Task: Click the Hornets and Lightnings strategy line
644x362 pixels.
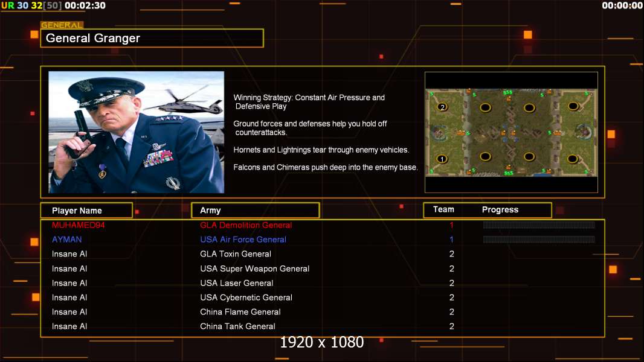Action: 321,150
